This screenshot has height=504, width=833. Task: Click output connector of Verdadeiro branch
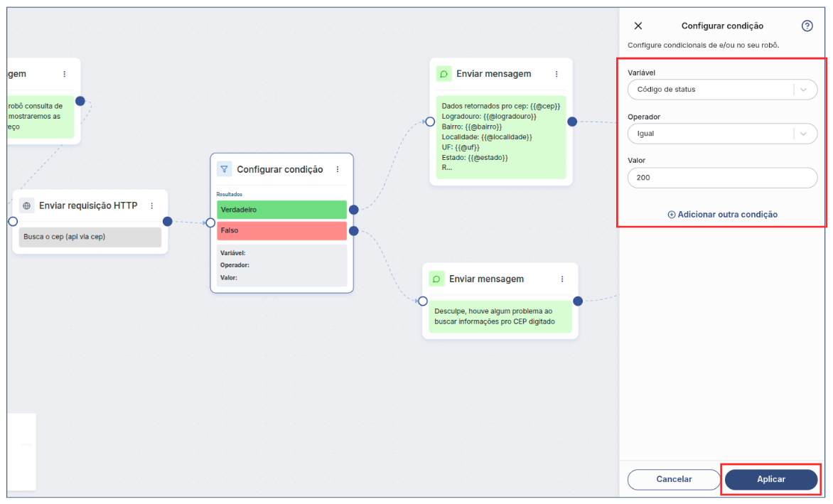click(x=354, y=210)
